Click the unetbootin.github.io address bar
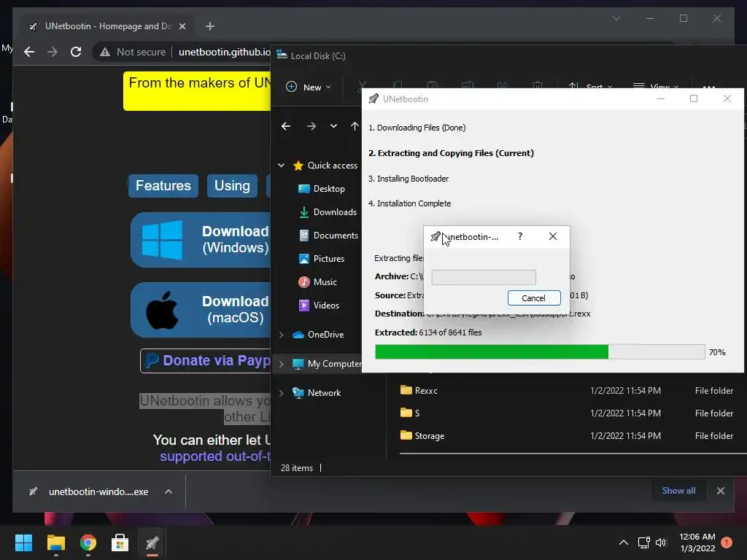 click(x=224, y=52)
